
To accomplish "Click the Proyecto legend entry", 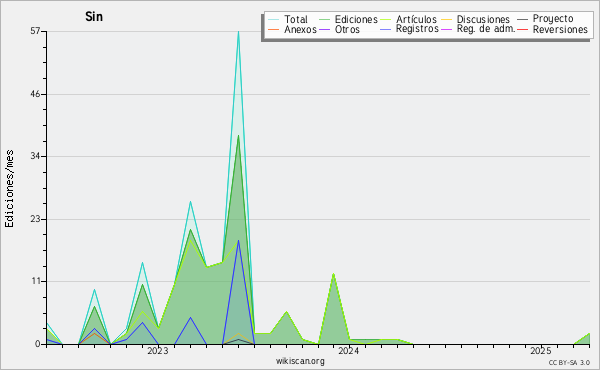I will coord(553,18).
